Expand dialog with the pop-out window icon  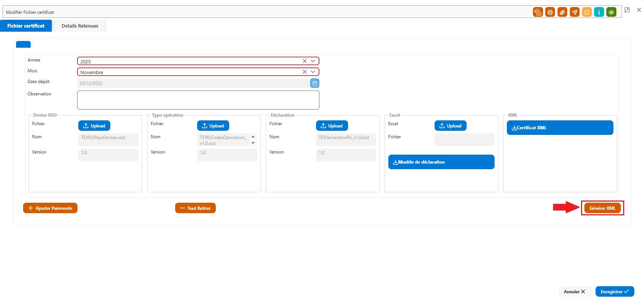point(627,10)
